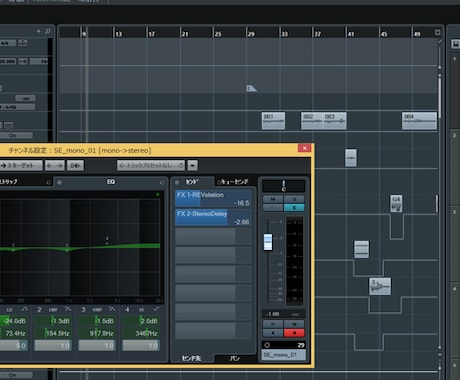Click the small fade event near bar 29
This screenshot has width=460, height=380.
coord(251,88)
